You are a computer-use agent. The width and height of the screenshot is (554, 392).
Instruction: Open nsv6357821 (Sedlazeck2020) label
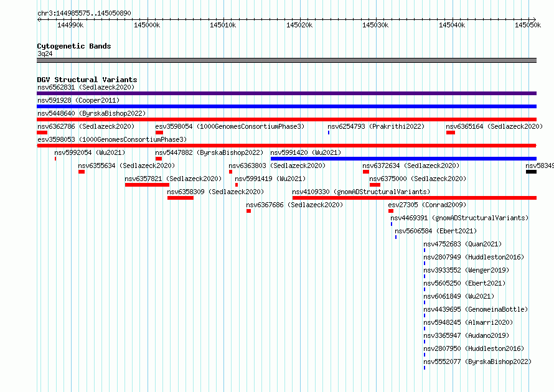coord(173,179)
